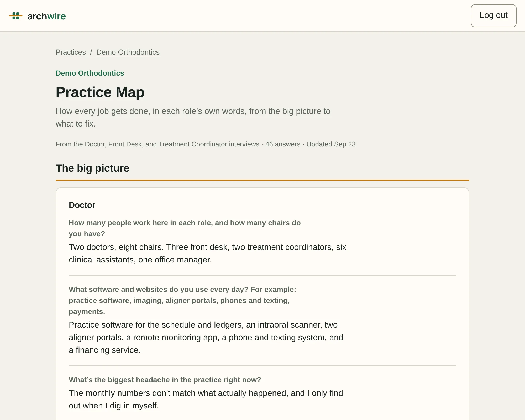Click the orange divider under The big picture
Image resolution: width=525 pixels, height=420 pixels.
pyautogui.click(x=262, y=180)
